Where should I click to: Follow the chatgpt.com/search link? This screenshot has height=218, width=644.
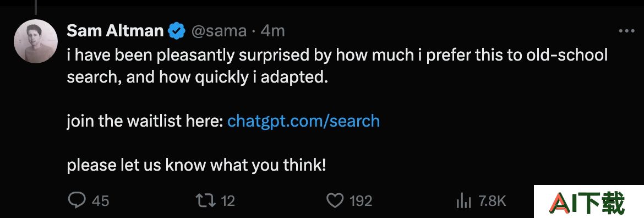pos(303,121)
